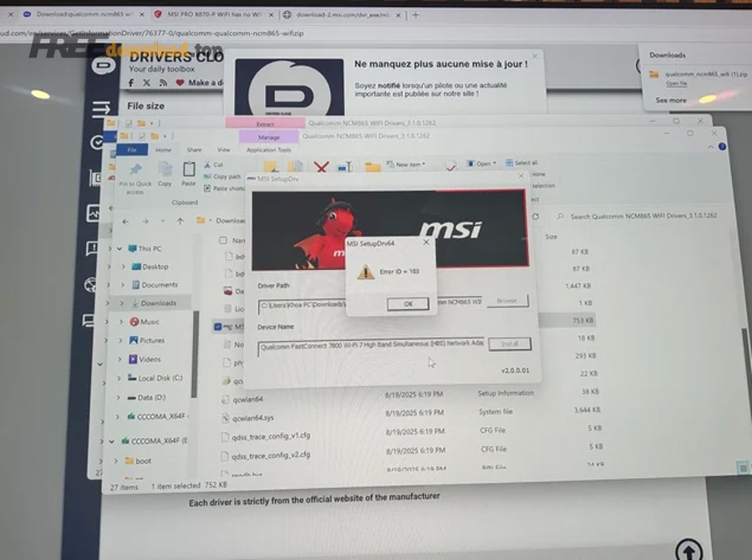
Task: Click the Properties checkmark icon
Action: click(x=450, y=166)
